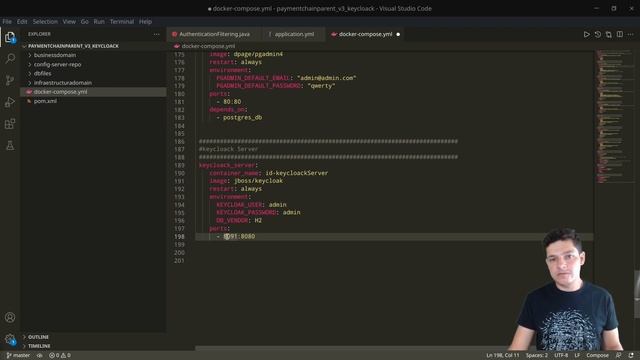The image size is (640, 360).
Task: Click the "qwerty" password value
Action: click(321, 86)
